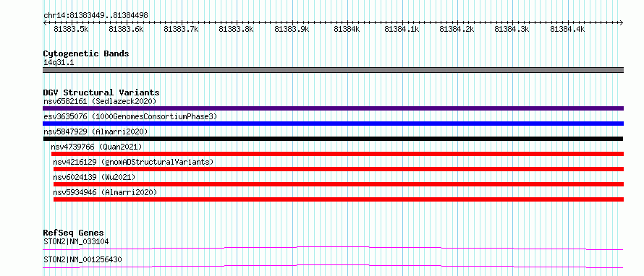Image resolution: width=644 pixels, height=276 pixels.
Task: Click the nsv5934946 (Almarri2020) label
Action: pos(105,192)
